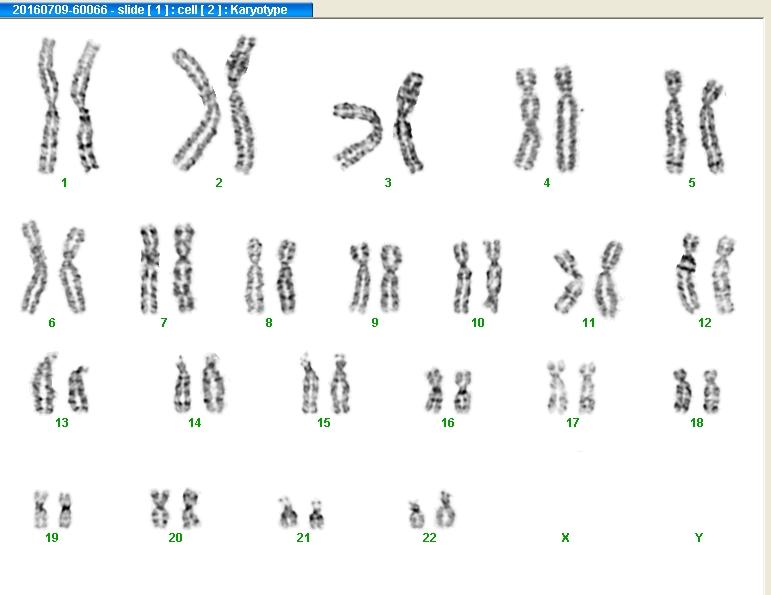This screenshot has width=771, height=595.
Task: Click the green label '6'
Action: (x=52, y=323)
